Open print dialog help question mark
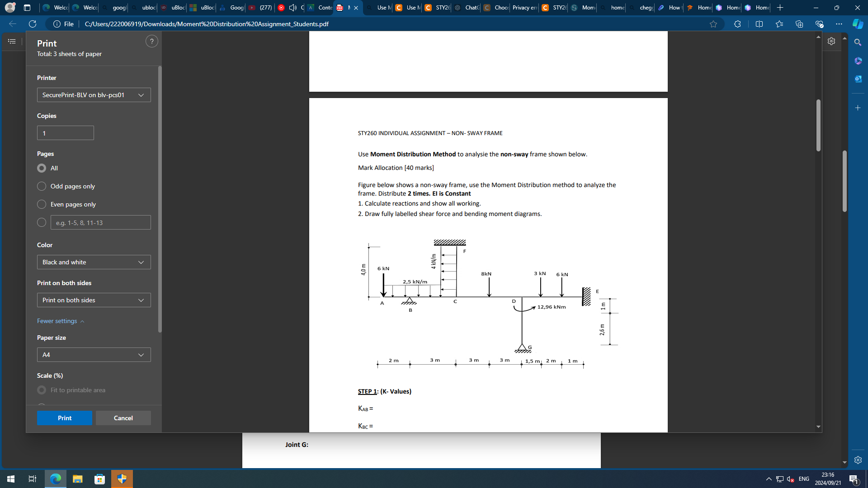 pos(152,42)
